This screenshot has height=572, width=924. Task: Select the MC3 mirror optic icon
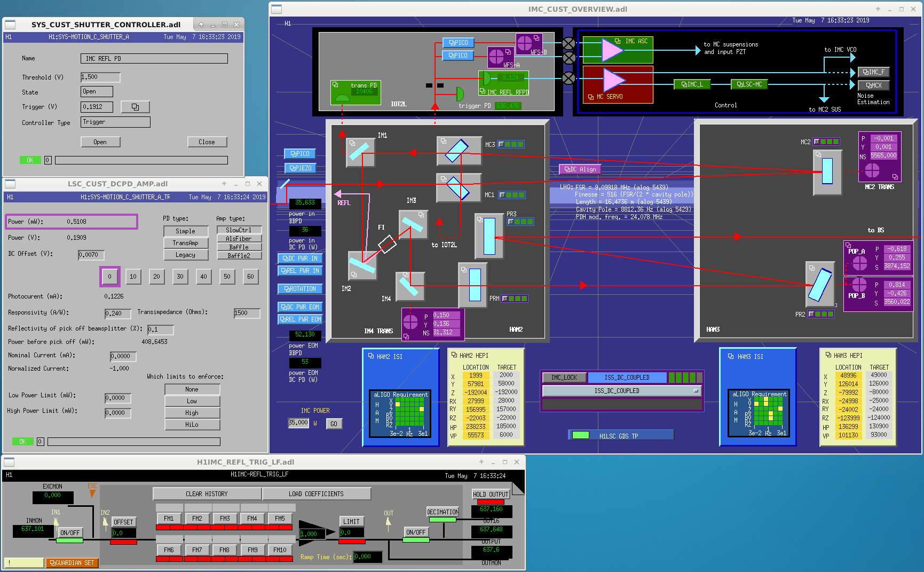[456, 151]
